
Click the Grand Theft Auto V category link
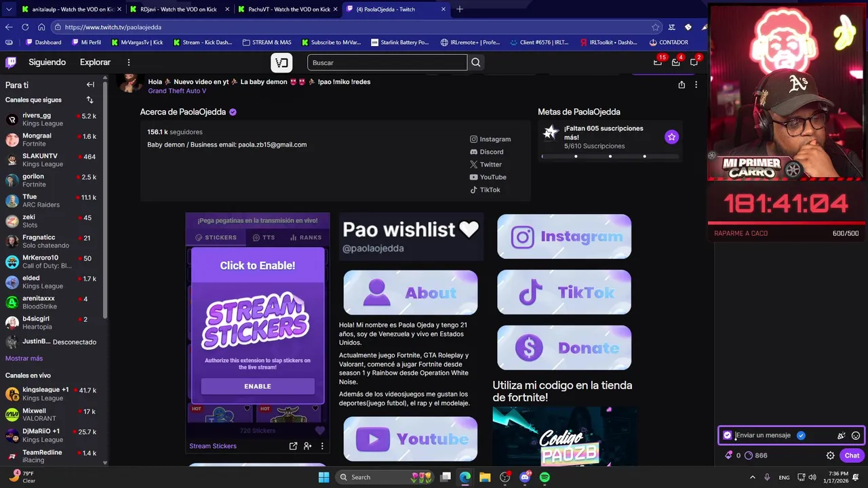coord(177,91)
